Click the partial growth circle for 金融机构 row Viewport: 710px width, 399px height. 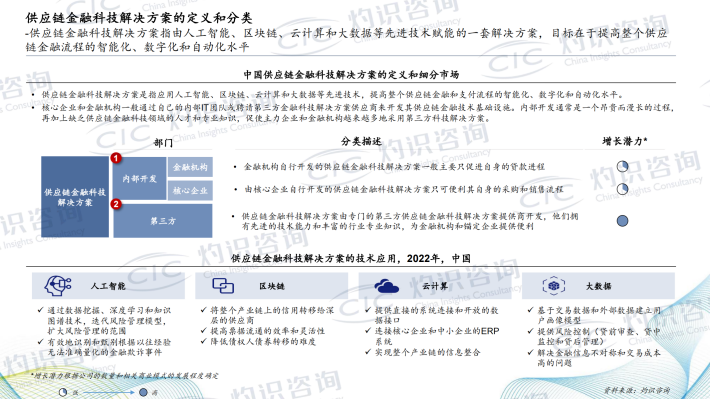pyautogui.click(x=623, y=166)
